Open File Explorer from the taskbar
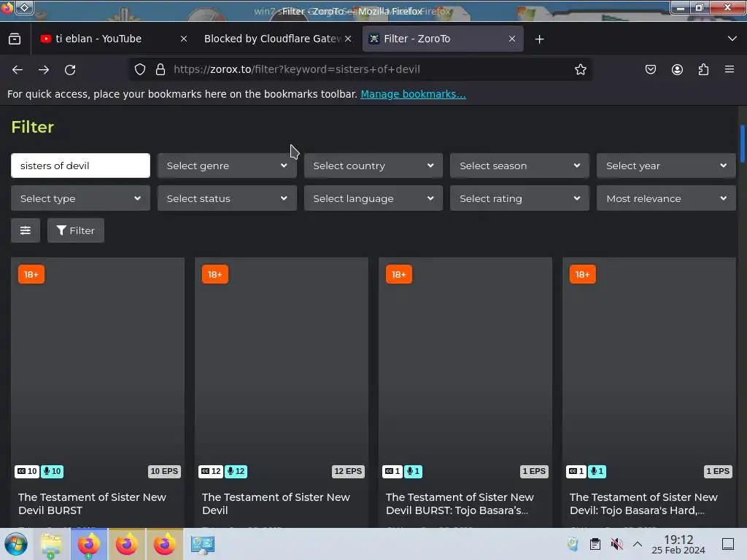747x560 pixels. click(x=51, y=544)
